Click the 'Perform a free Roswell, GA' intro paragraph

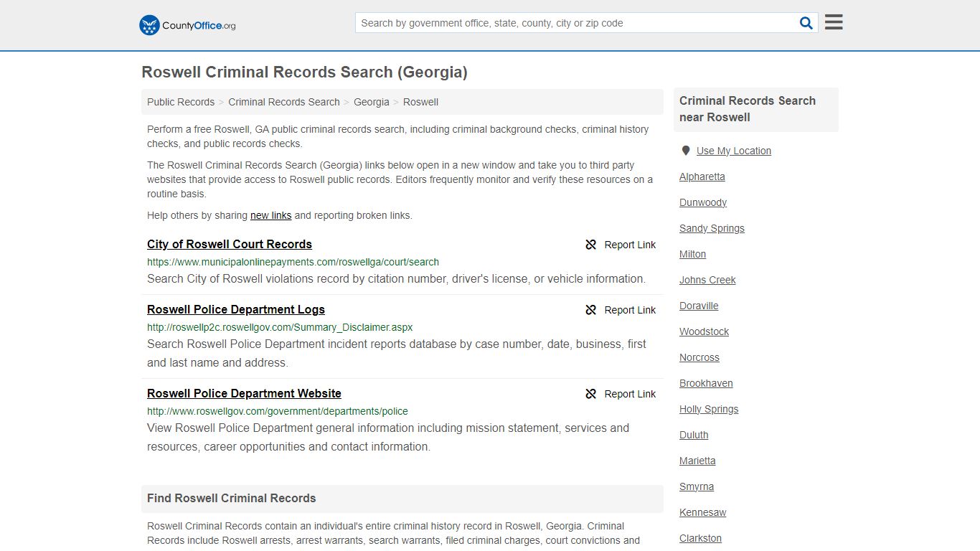[397, 136]
